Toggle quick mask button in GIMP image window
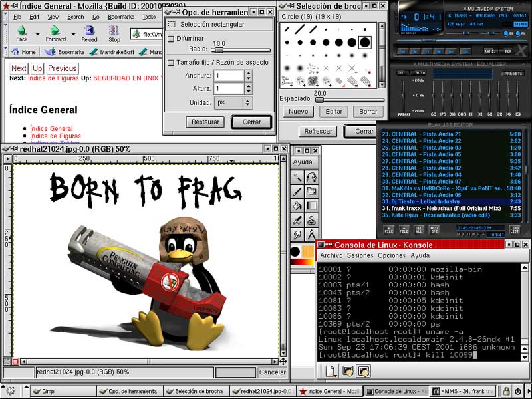This screenshot has width=532, height=399. coord(15,362)
